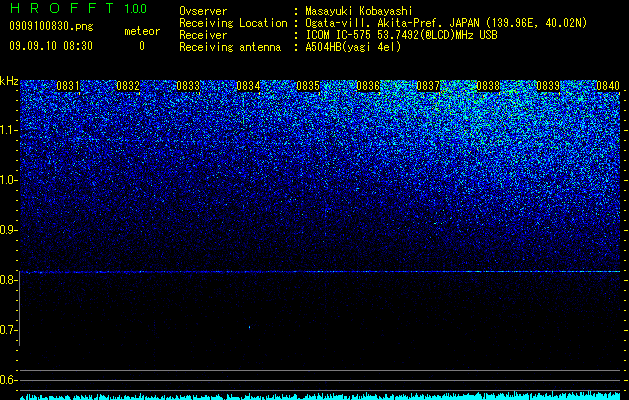Screen dimensions: 629x400
Task: Click the HROFFT 1.0.0 title text
Action: [79, 8]
